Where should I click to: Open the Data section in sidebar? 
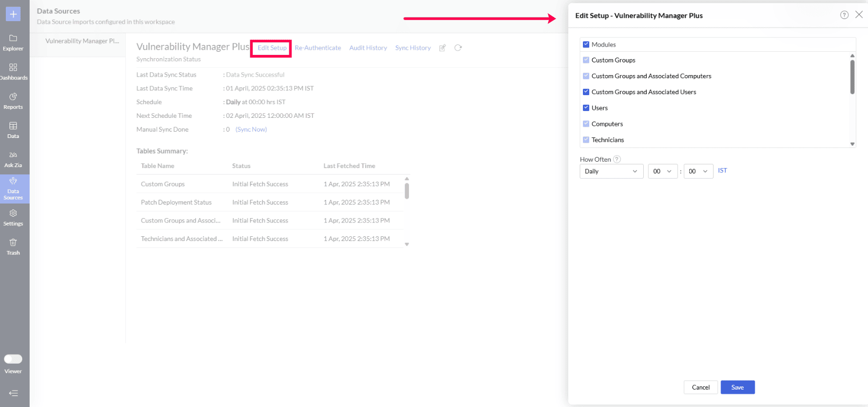13,130
